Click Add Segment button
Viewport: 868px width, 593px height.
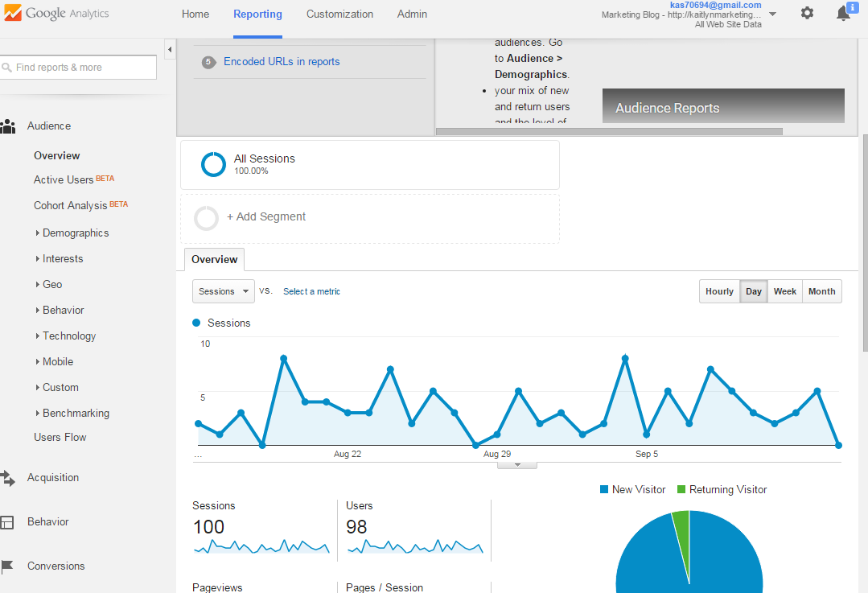point(265,217)
